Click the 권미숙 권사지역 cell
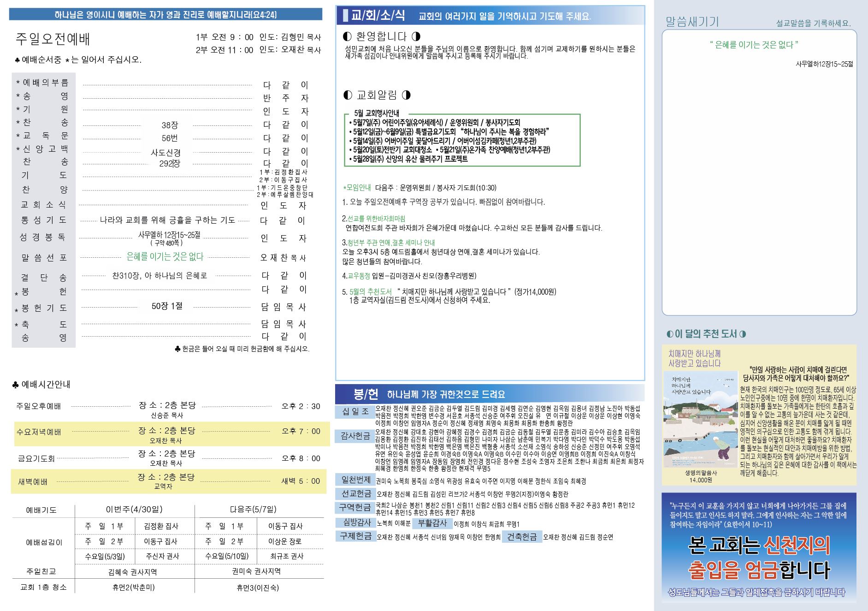This screenshot has width=868, height=611. pos(256,571)
